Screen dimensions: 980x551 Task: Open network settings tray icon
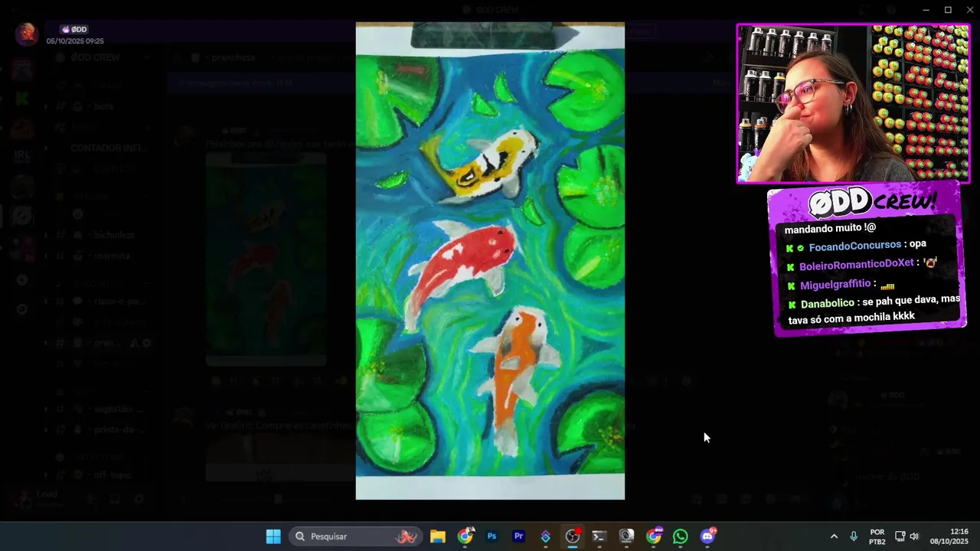pos(900,536)
